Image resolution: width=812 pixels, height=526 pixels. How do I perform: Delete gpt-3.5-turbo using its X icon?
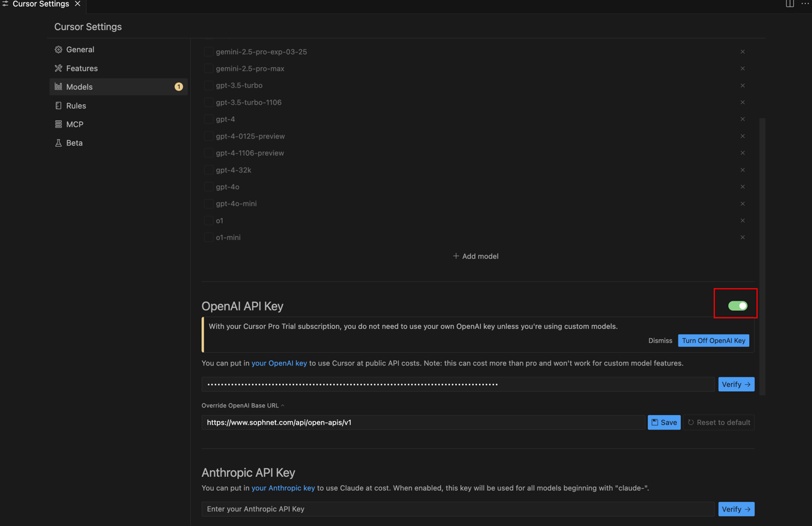pos(743,85)
